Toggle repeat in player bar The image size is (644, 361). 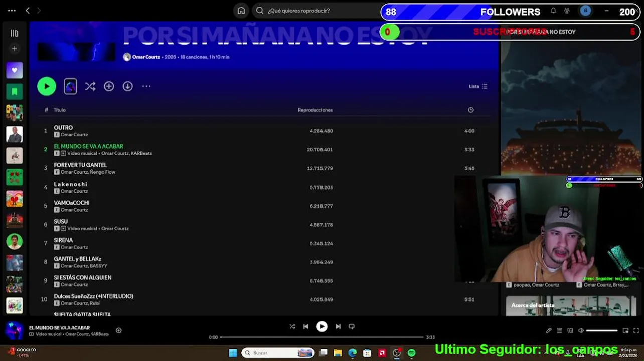click(352, 326)
